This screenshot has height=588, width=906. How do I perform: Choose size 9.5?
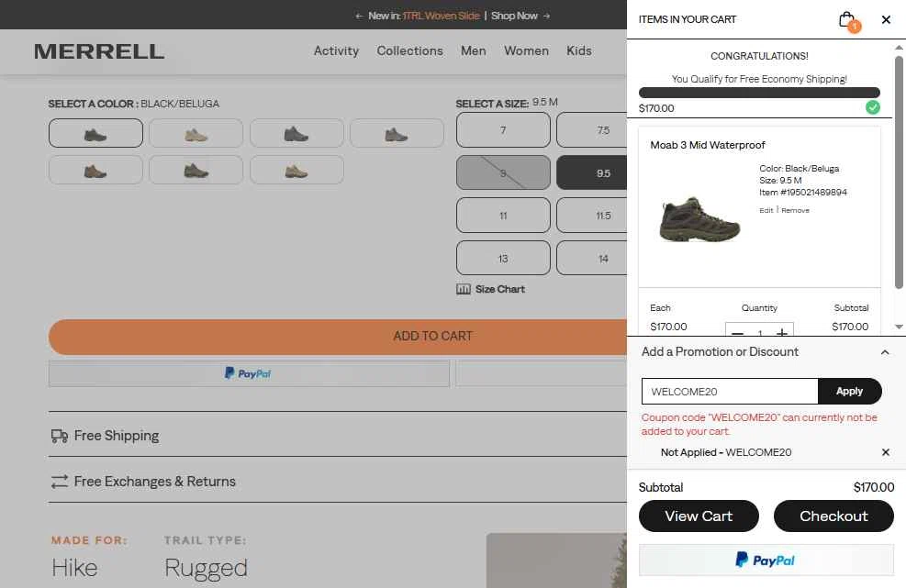click(x=592, y=172)
